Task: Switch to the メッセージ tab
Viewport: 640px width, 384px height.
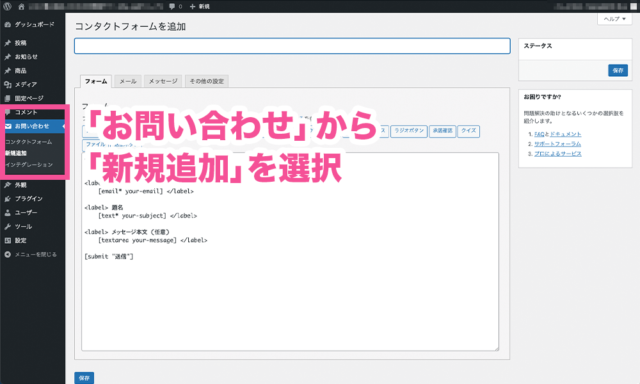Action: 163,81
